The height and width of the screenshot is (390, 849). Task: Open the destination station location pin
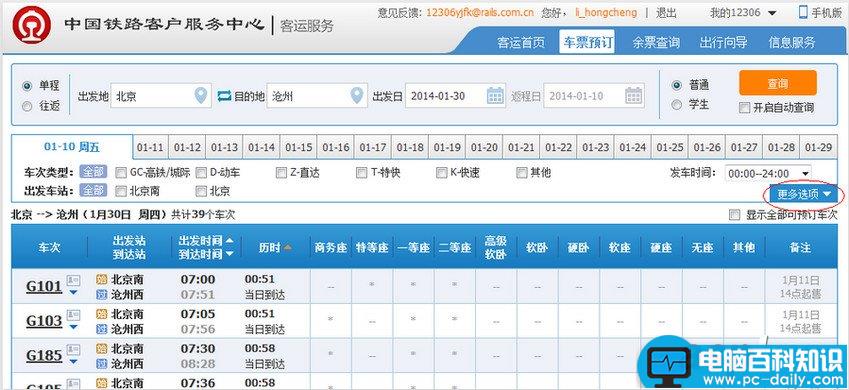coord(356,96)
